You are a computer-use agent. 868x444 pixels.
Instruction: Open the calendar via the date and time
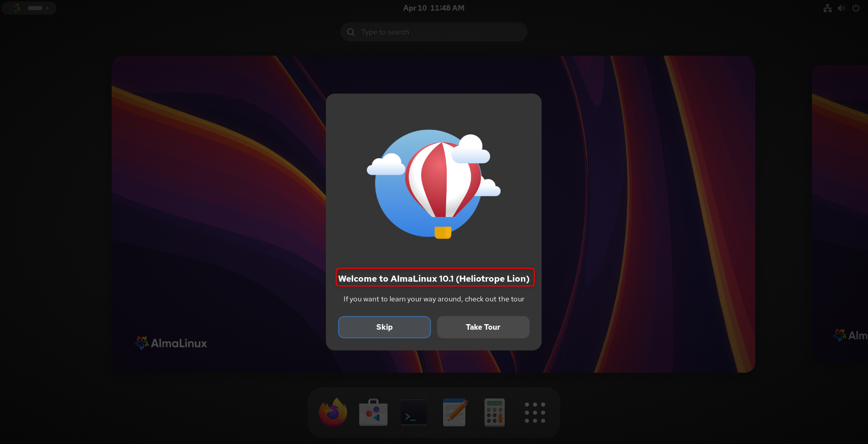click(433, 8)
